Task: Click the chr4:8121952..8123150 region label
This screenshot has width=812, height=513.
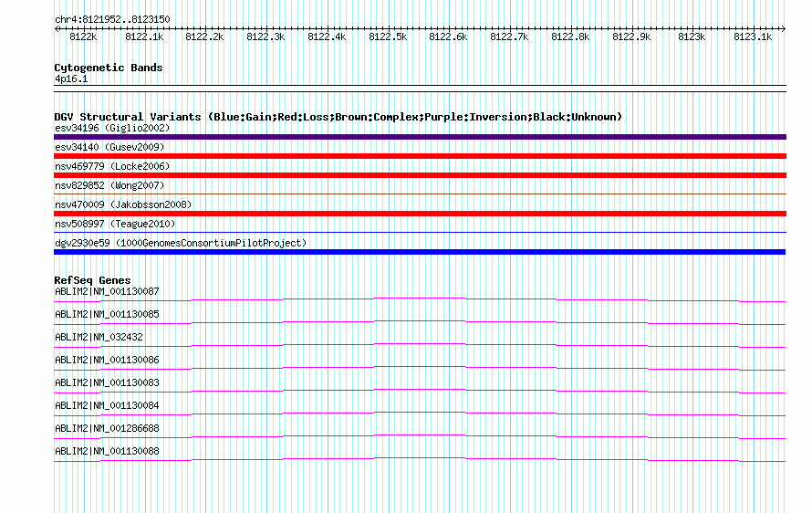Action: [112, 19]
